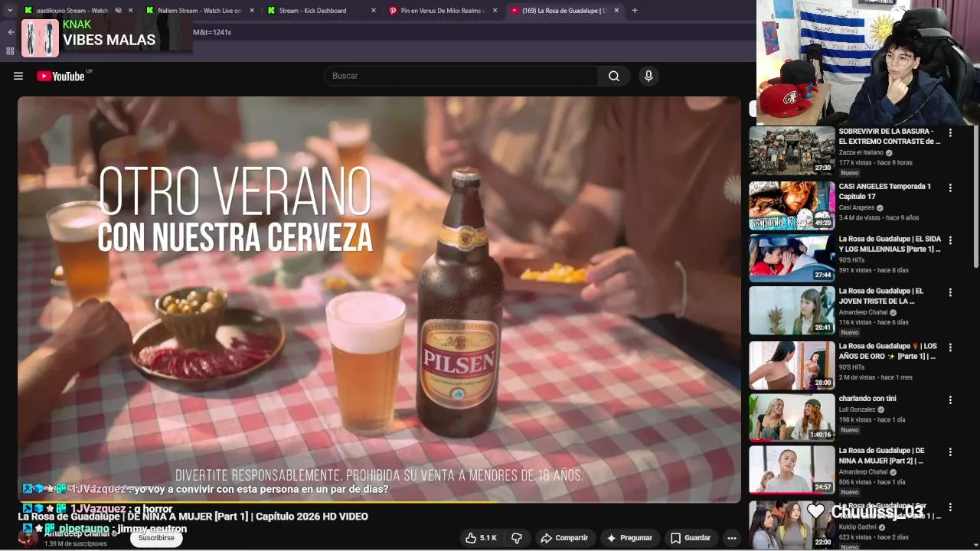The height and width of the screenshot is (551, 980).
Task: Switch to Nallem Stream tab
Action: tap(199, 11)
